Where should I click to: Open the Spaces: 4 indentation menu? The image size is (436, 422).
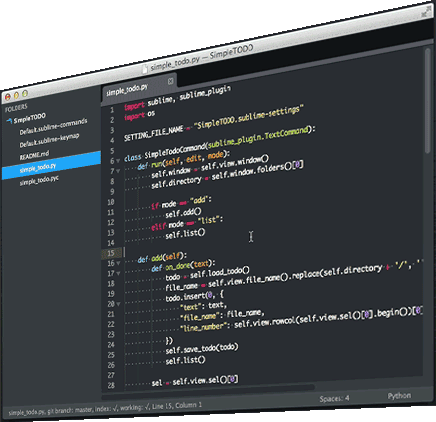(x=334, y=398)
